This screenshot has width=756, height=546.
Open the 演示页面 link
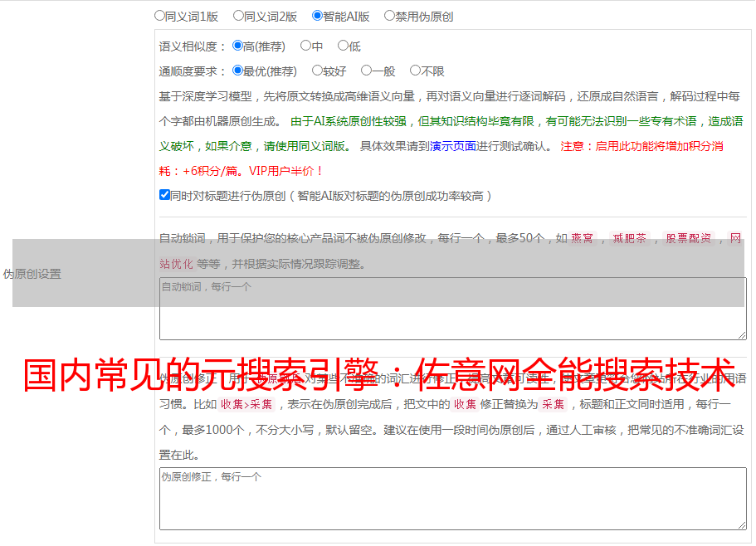[453, 146]
